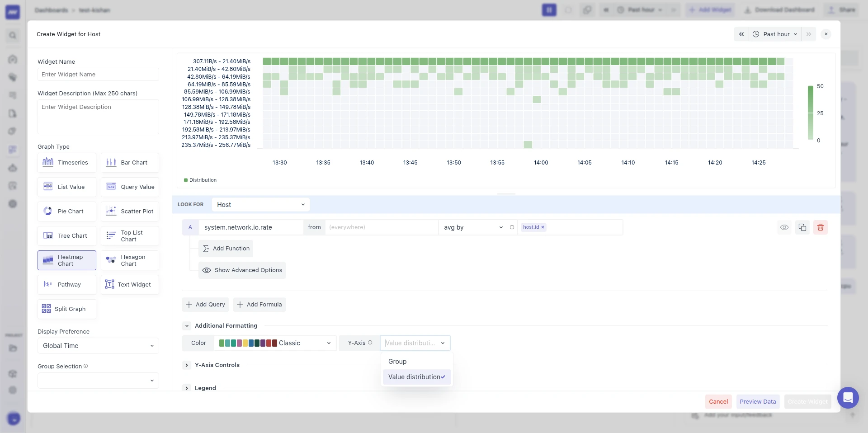Open the avg by aggregation dropdown
868x433 pixels.
pyautogui.click(x=472, y=227)
